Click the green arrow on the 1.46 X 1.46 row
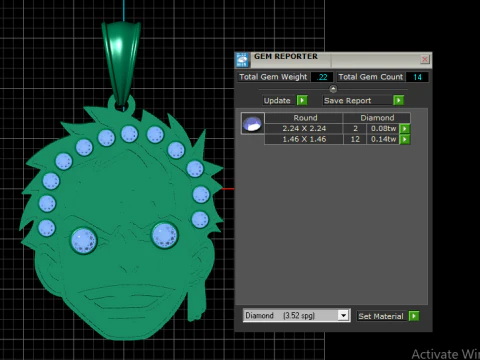480x360 pixels. [x=405, y=139]
